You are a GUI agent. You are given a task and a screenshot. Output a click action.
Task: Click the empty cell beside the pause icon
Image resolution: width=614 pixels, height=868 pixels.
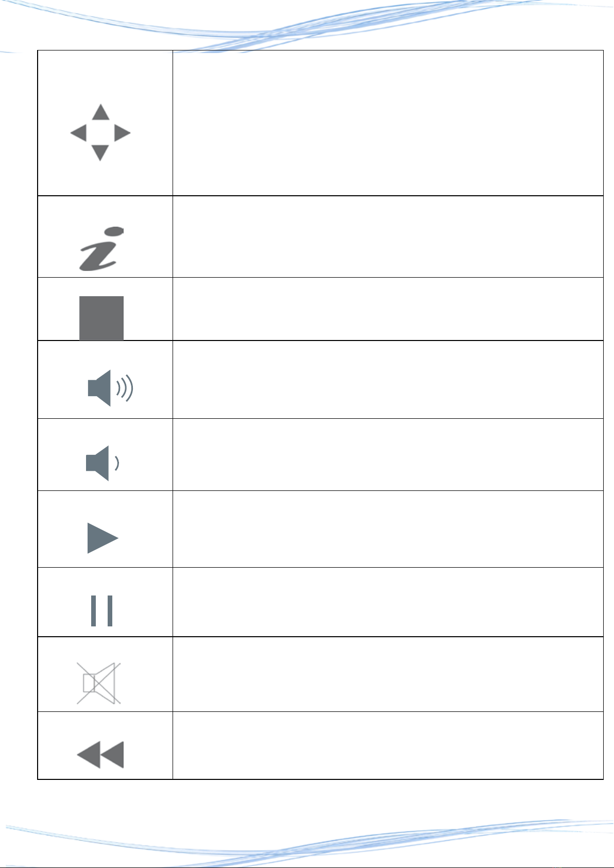point(388,602)
